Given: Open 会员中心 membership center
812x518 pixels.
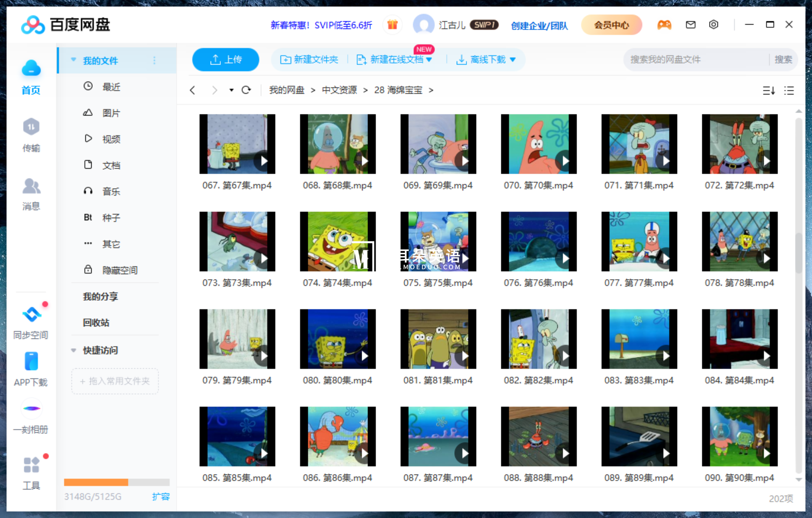Looking at the screenshot, I should pos(611,24).
